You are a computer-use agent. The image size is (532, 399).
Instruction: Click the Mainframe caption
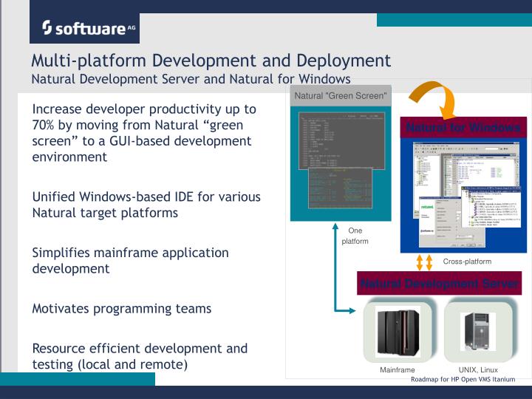click(398, 370)
